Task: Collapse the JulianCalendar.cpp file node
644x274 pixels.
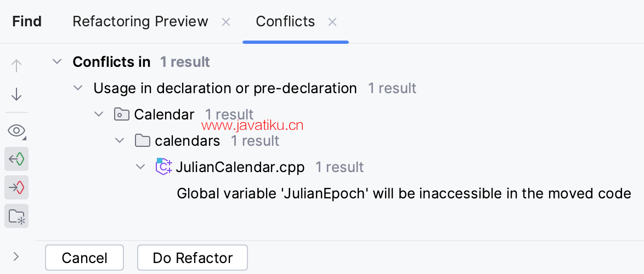Action: [140, 167]
